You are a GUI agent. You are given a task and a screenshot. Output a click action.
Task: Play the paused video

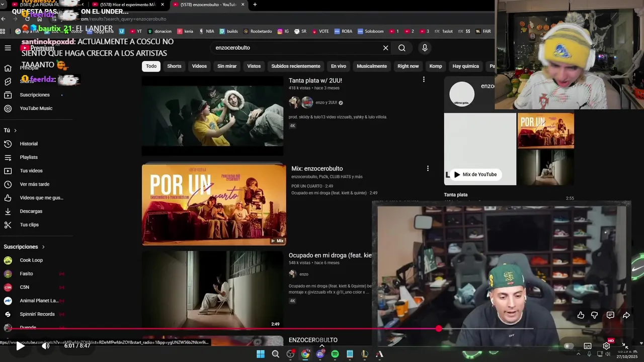pyautogui.click(x=20, y=346)
